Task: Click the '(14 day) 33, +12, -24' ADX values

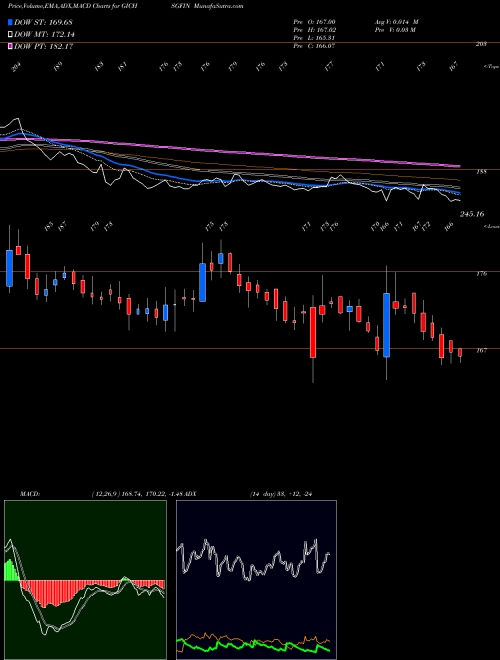Action: (281, 494)
